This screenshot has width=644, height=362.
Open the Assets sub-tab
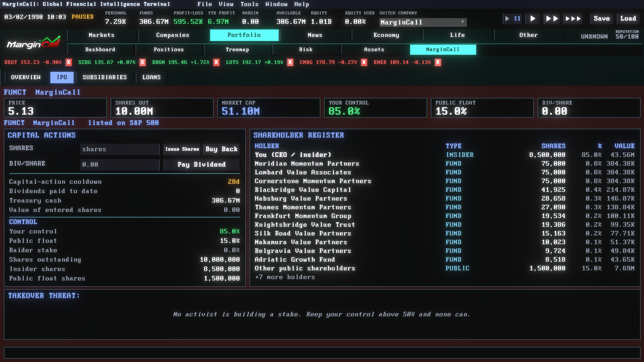(x=374, y=50)
